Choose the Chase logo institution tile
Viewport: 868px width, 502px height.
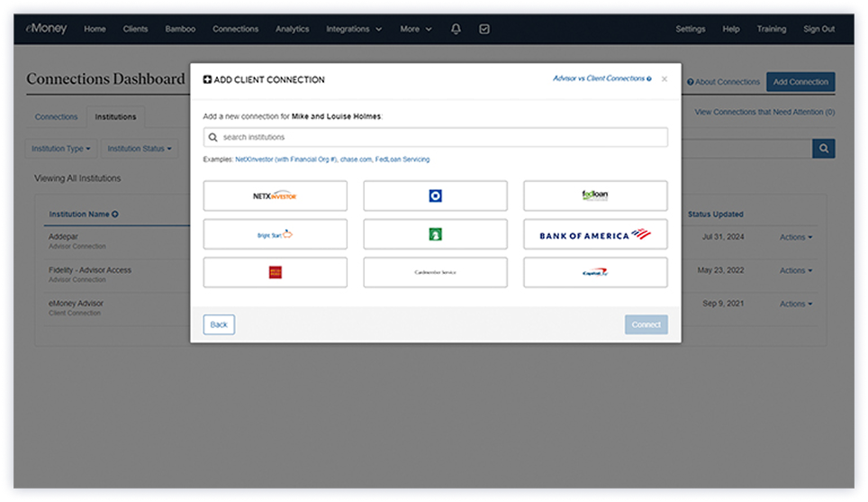pos(435,196)
